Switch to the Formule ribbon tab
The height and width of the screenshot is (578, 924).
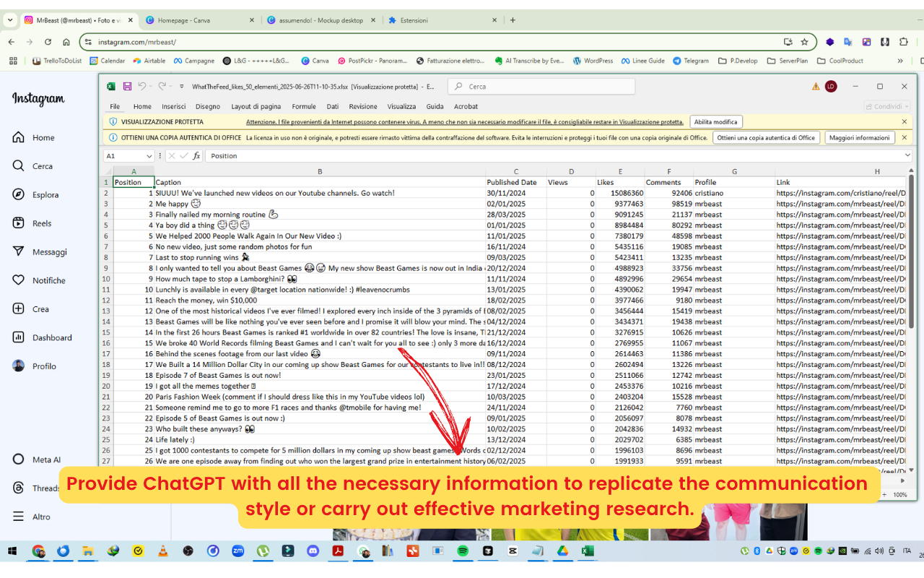tap(304, 106)
